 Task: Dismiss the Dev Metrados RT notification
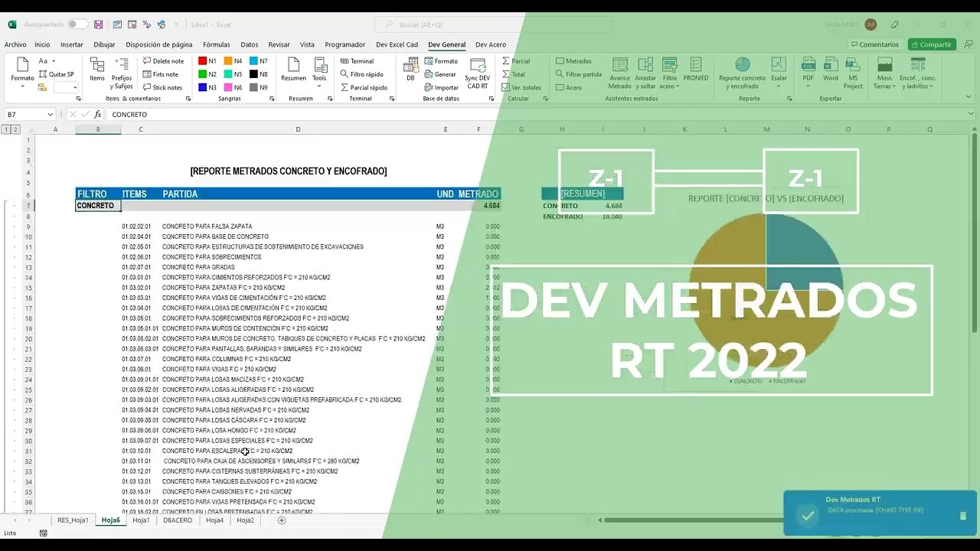[x=962, y=516]
